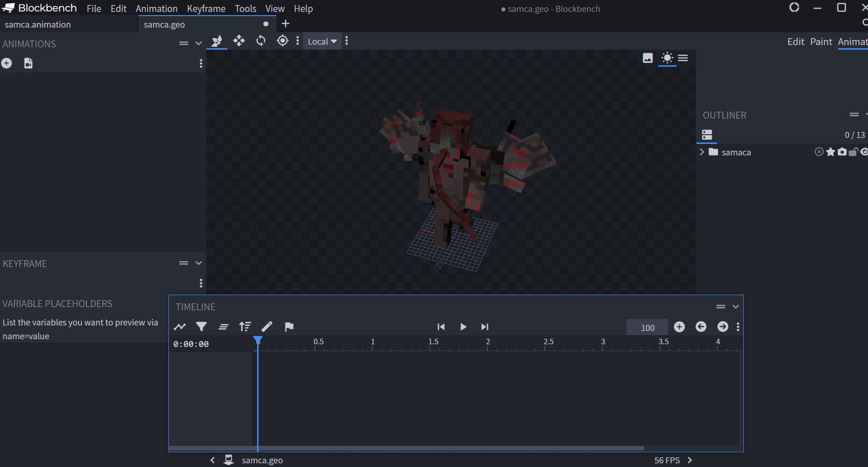Click the pencil edit icon in timeline
The image size is (868, 467).
pyautogui.click(x=267, y=327)
